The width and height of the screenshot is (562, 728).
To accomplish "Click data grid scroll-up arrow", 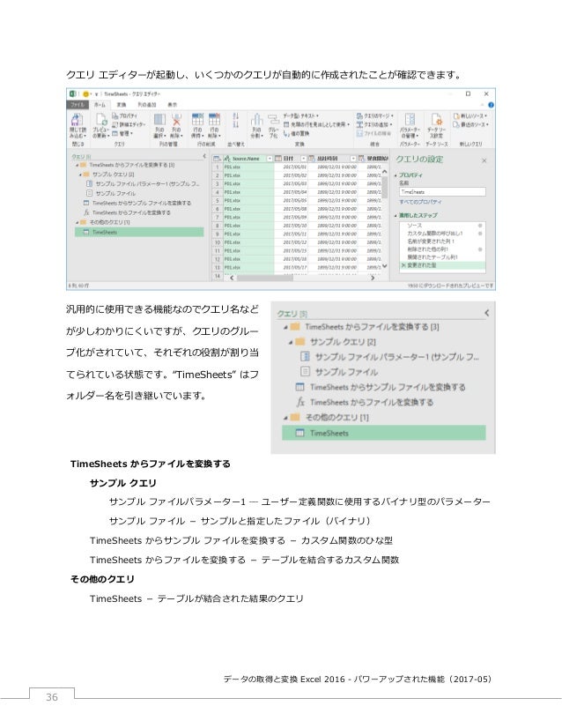I will tap(384, 171).
